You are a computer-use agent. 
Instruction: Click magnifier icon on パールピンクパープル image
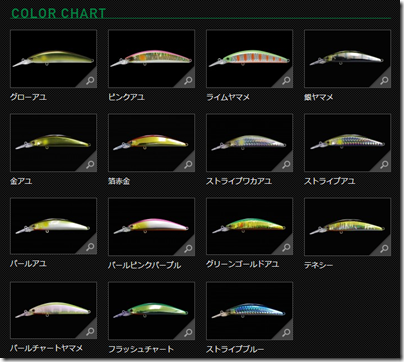click(x=188, y=249)
